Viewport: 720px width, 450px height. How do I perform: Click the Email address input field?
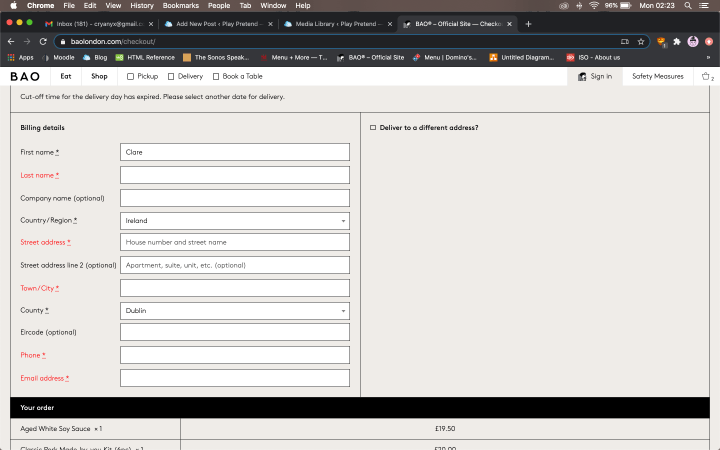(x=234, y=378)
